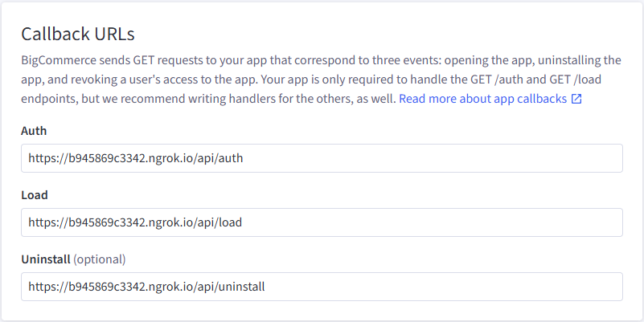
Task: Focus the Load callback URL field
Action: [322, 222]
